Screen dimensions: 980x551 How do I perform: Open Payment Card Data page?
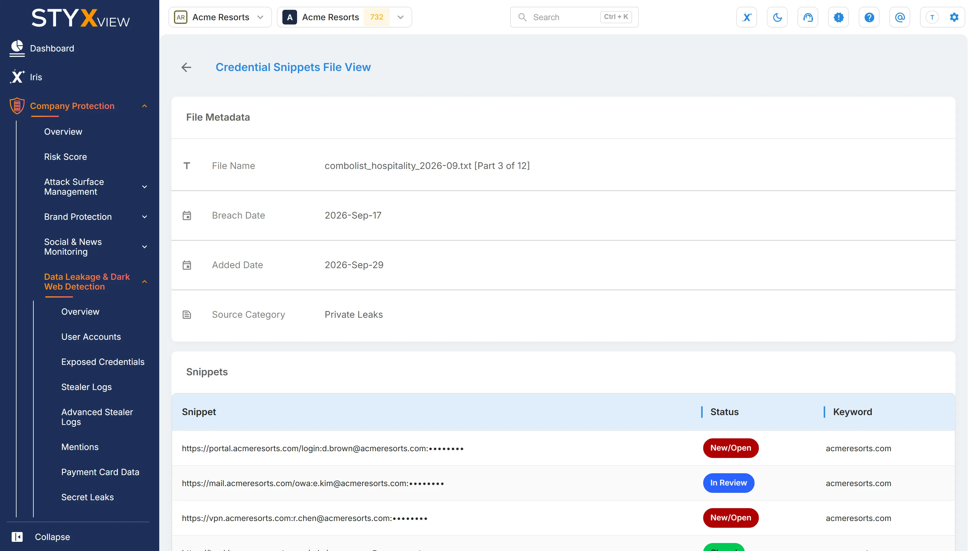tap(100, 472)
